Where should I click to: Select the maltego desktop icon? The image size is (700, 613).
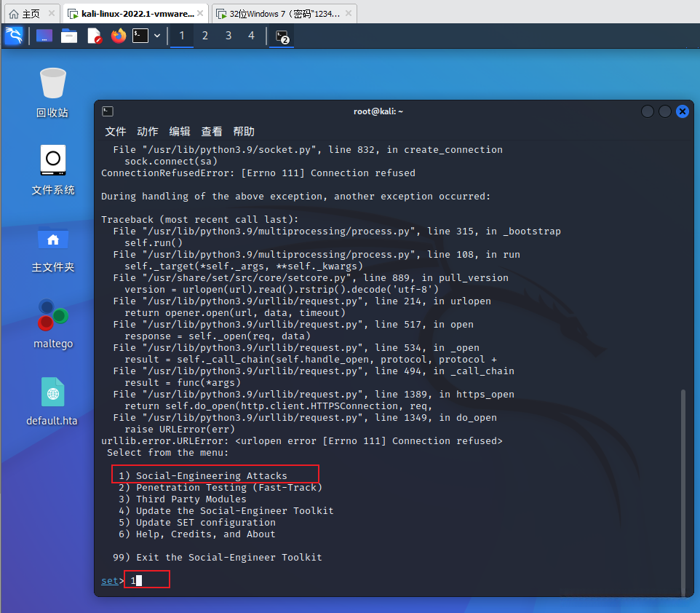tap(52, 325)
